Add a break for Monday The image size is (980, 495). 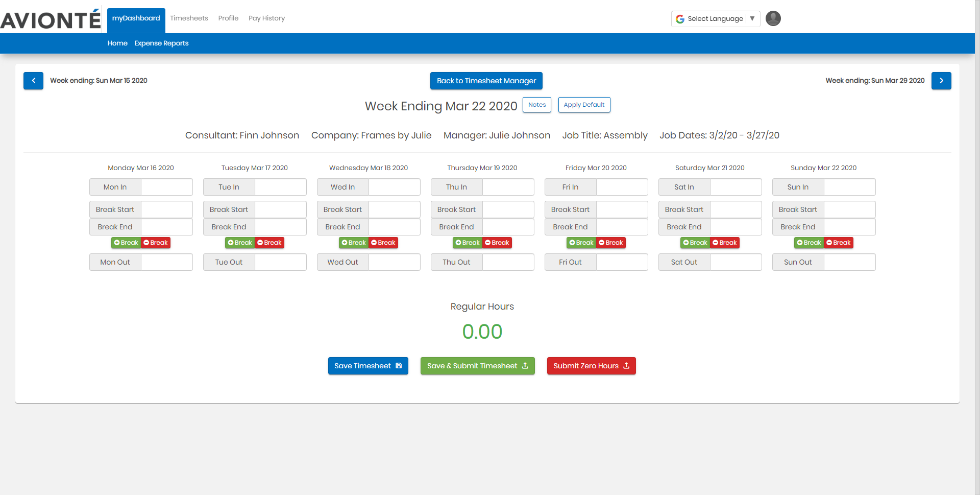[x=126, y=243]
